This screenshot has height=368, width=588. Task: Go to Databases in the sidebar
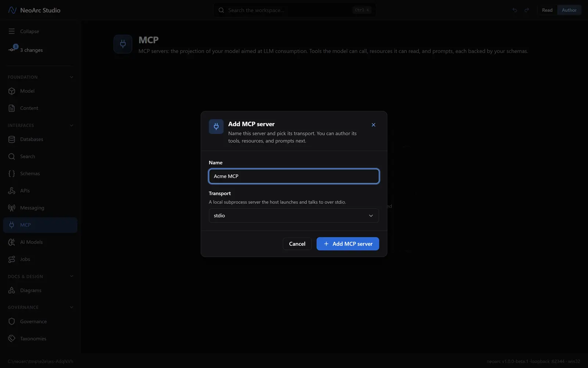[40, 139]
